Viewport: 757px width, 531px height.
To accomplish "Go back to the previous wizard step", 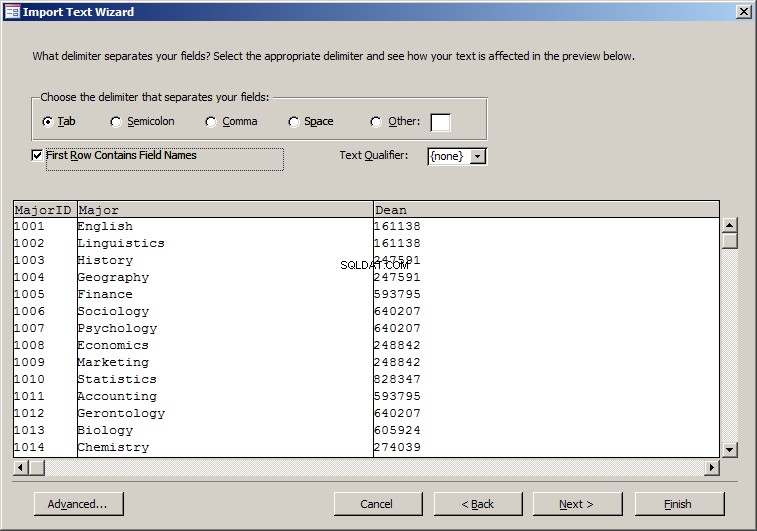I will (x=478, y=504).
